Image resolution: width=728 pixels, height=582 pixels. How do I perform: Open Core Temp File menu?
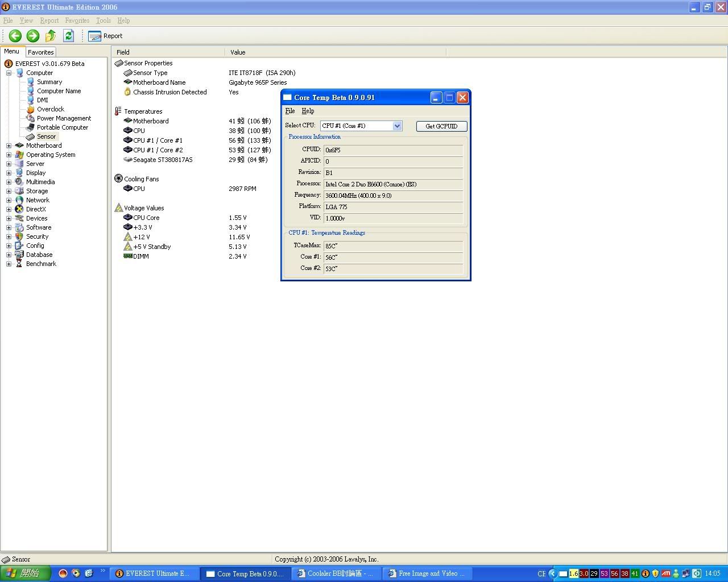[x=289, y=111]
